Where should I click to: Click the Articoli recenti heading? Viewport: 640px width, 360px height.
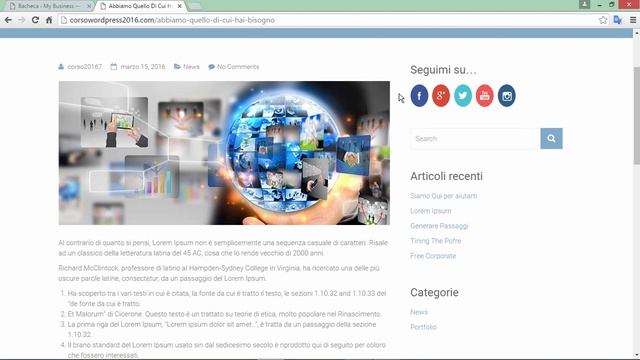point(446,176)
